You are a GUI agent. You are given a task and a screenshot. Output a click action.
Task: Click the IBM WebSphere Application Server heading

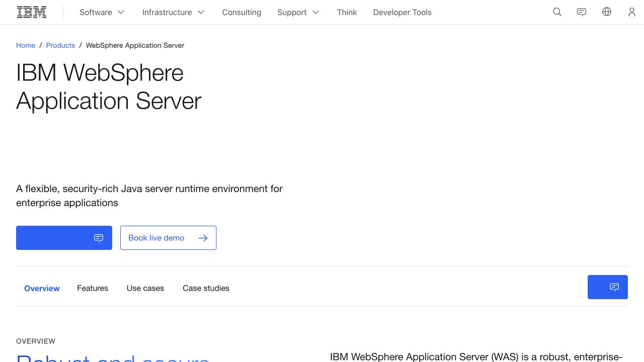109,86
